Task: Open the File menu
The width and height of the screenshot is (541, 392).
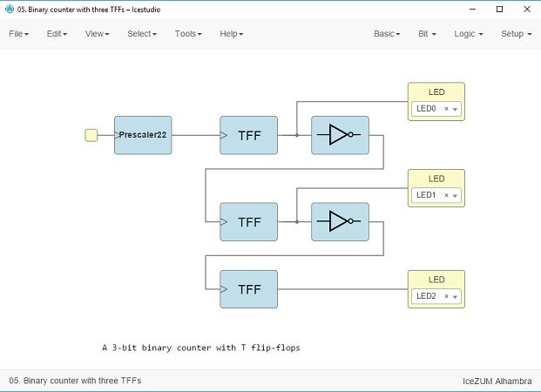Action: point(18,34)
